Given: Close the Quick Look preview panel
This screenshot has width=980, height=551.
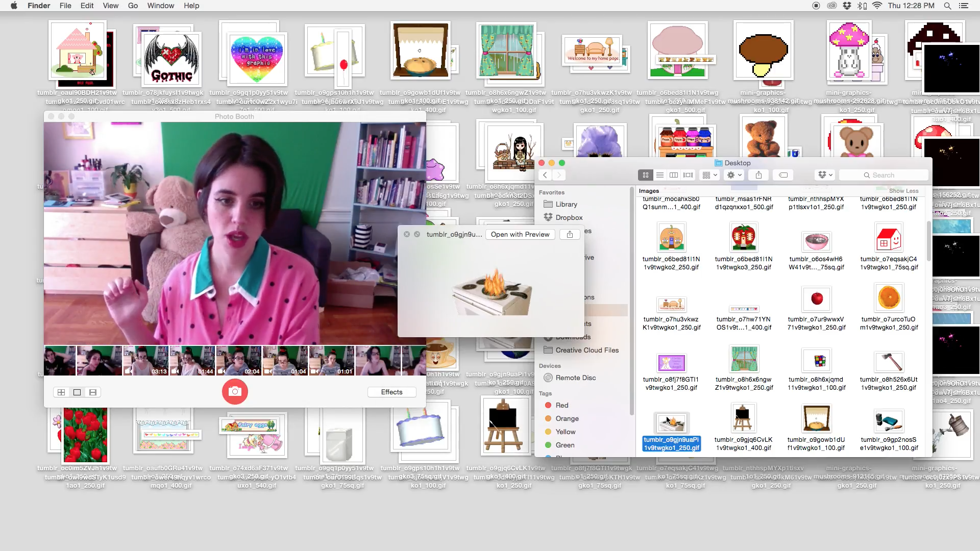Looking at the screenshot, I should (x=407, y=234).
